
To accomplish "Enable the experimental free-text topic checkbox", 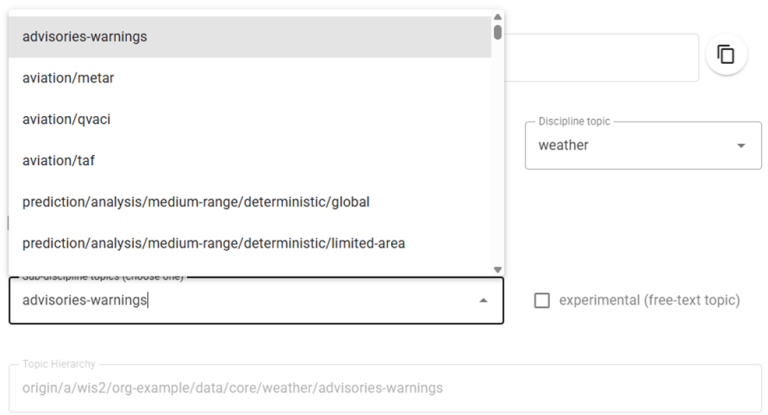I will point(542,300).
